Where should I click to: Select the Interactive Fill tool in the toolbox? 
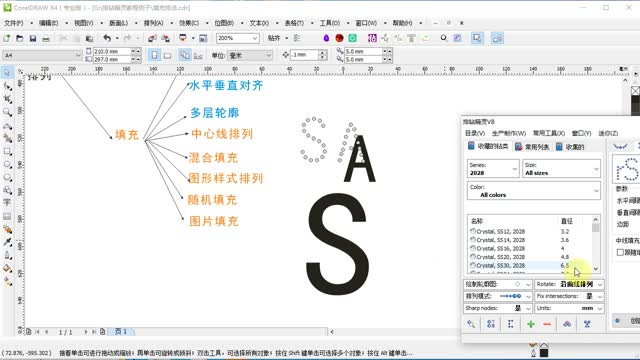[7, 281]
